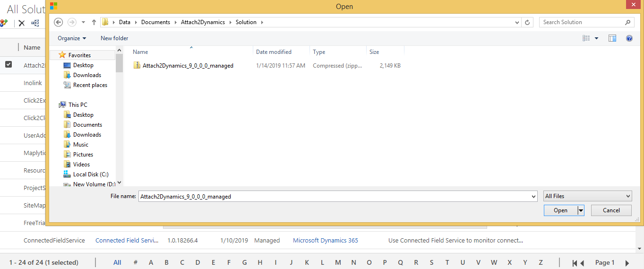Filter solutions by the # index
The image size is (644, 269).
(x=136, y=263)
